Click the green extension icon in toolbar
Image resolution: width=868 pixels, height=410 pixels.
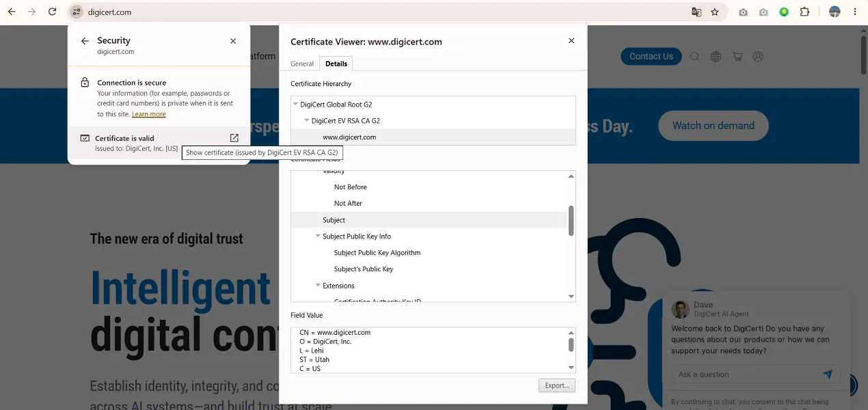click(x=784, y=12)
